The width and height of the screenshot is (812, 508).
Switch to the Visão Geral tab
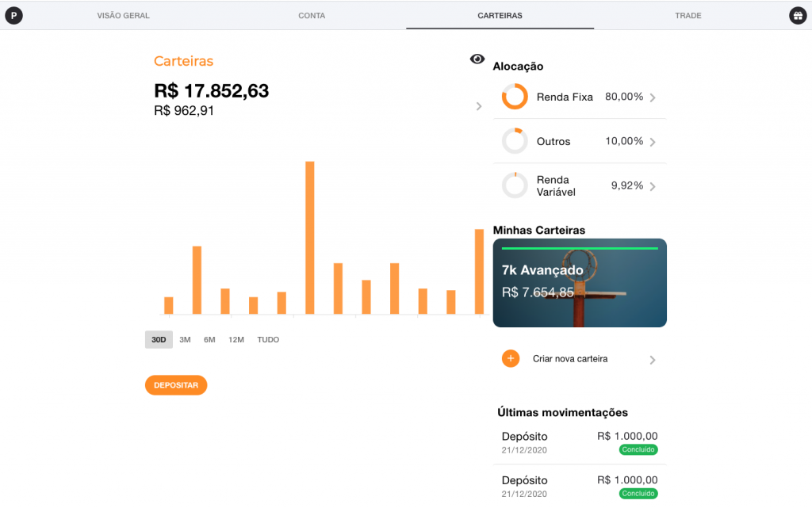point(123,16)
